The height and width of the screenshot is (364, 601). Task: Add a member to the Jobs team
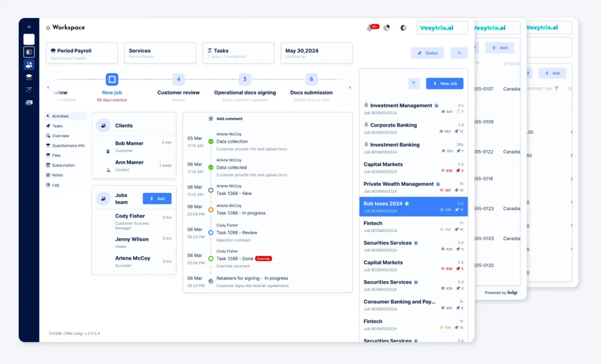pyautogui.click(x=157, y=198)
